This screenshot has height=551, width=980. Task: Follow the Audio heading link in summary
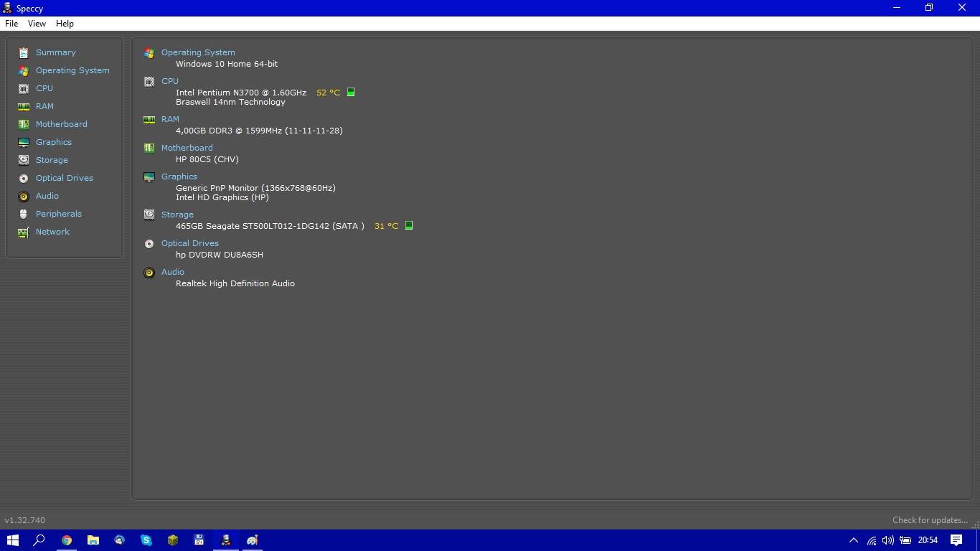[x=173, y=272]
